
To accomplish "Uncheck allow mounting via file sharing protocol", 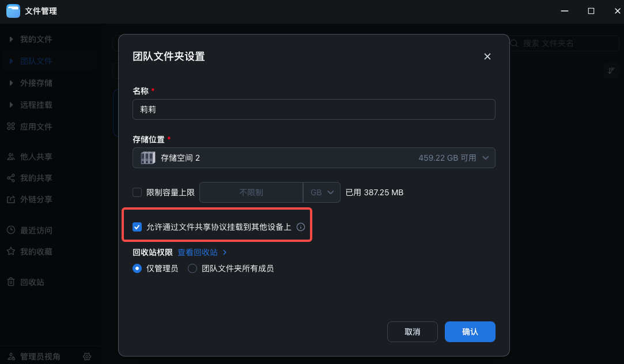I will tap(137, 227).
